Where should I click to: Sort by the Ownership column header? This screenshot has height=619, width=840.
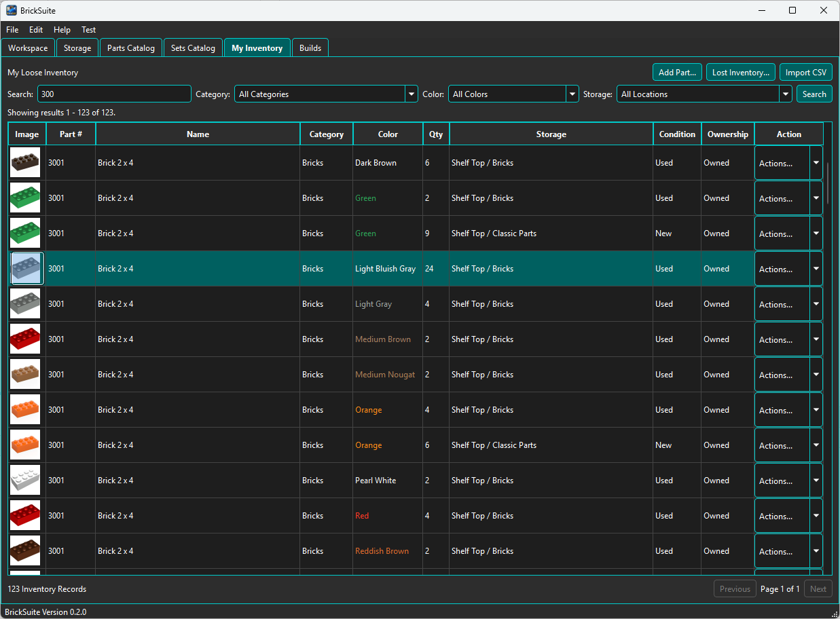point(727,134)
